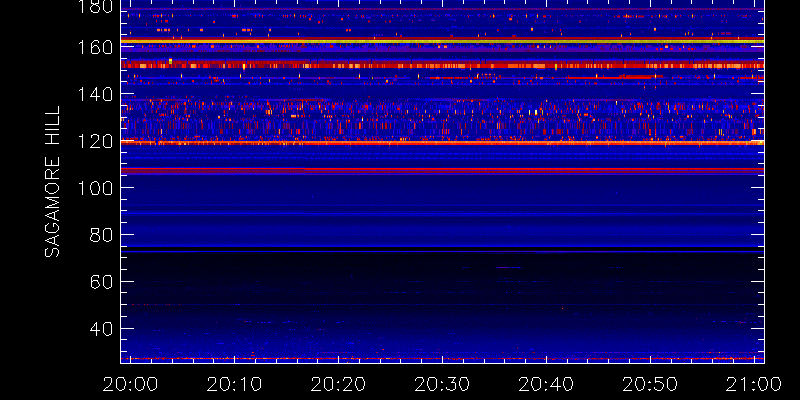Click the orange-red speckled band below 160
The image size is (800, 400).
(x=442, y=65)
